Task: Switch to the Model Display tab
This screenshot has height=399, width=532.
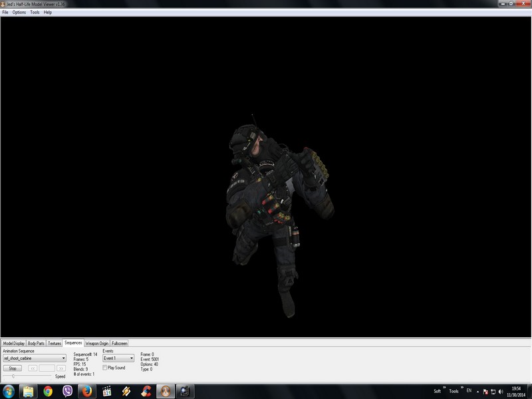Action: coord(13,343)
